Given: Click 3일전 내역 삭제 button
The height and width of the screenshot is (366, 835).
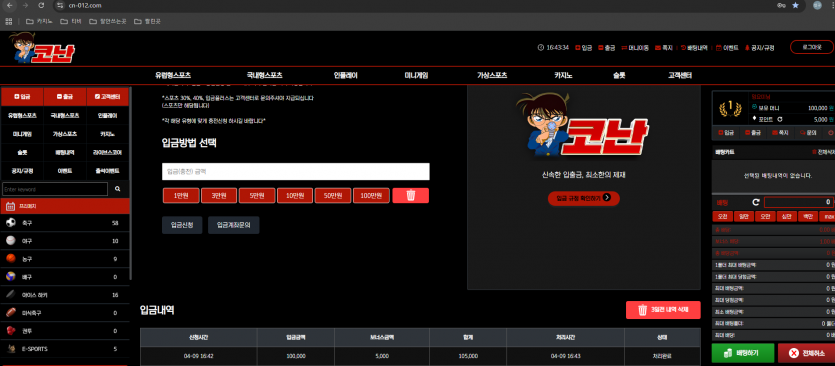Looking at the screenshot, I should click(x=663, y=310).
